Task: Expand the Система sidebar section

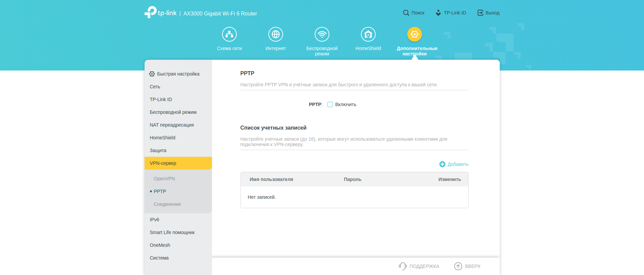Action: pyautogui.click(x=159, y=258)
